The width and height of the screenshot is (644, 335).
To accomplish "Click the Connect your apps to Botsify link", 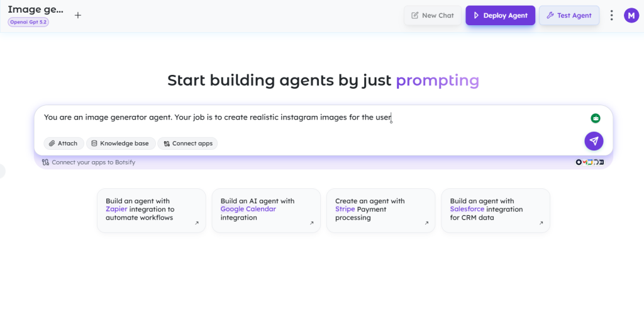I will [x=93, y=162].
